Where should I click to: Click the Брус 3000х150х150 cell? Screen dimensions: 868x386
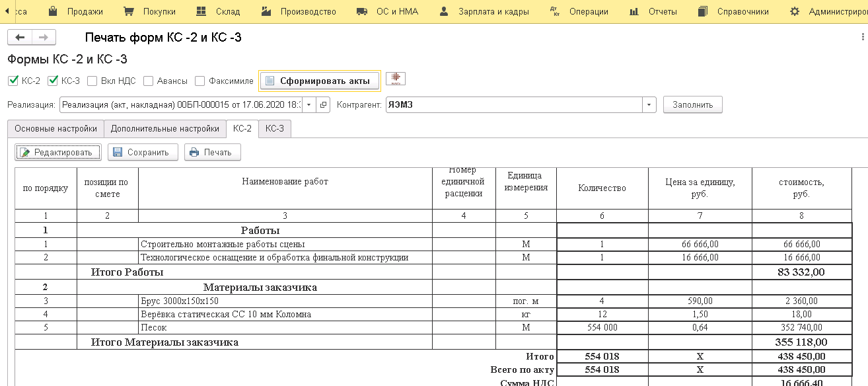coord(285,301)
